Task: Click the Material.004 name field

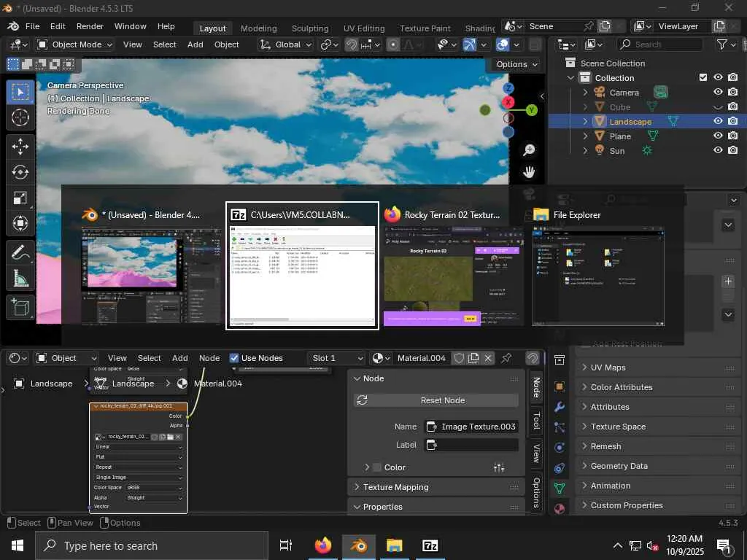Action: 422,358
